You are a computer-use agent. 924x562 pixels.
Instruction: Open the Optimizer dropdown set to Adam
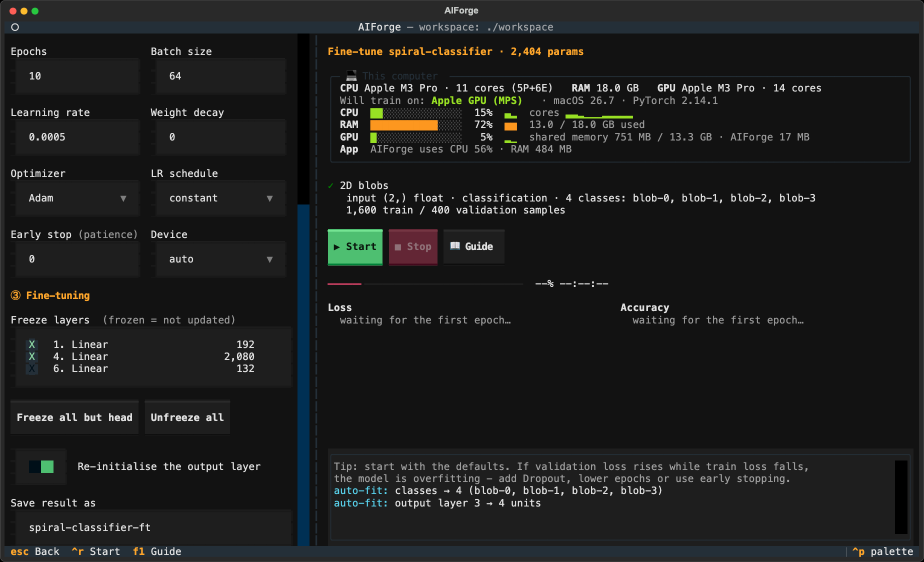pos(77,198)
